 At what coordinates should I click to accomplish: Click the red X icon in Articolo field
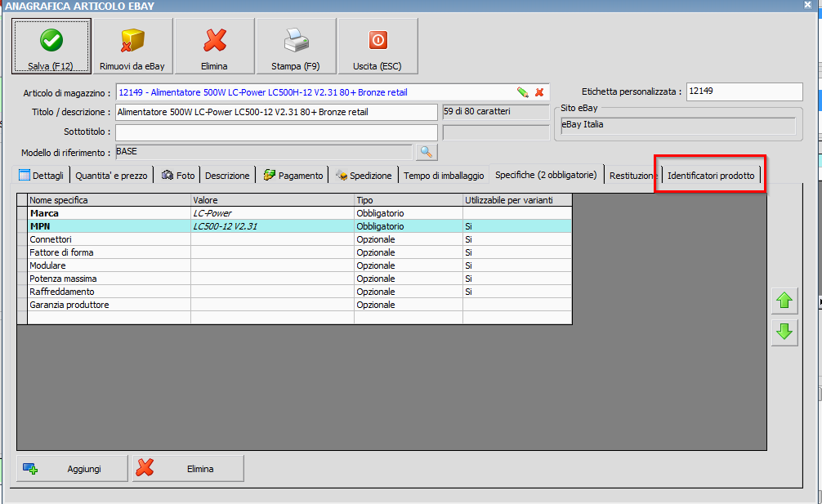pyautogui.click(x=539, y=92)
